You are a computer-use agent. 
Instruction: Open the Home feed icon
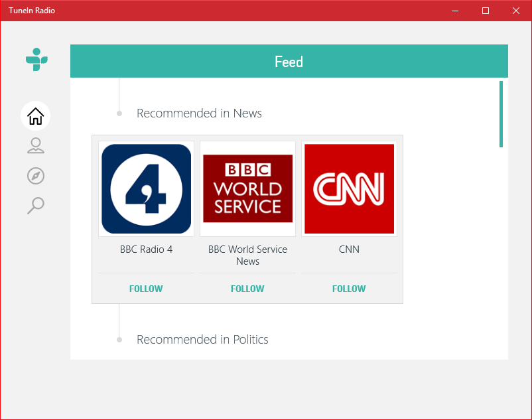point(36,116)
